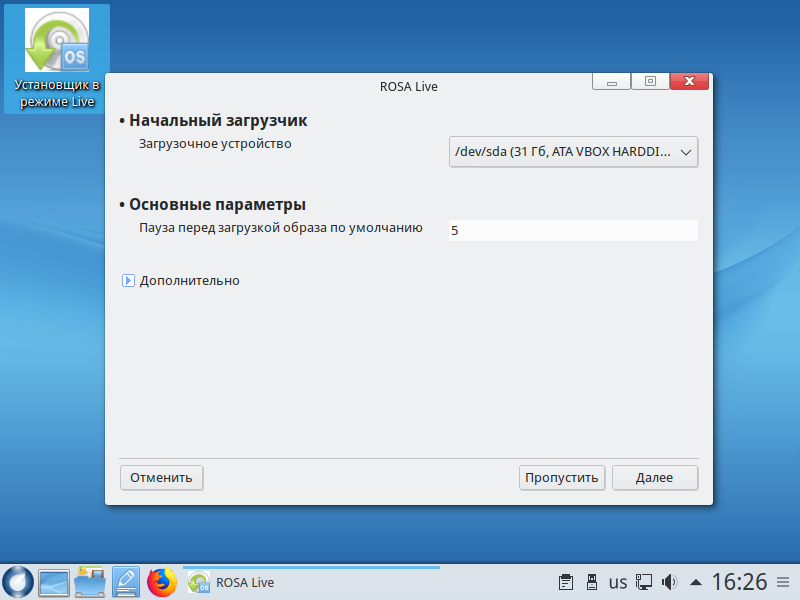Open the text editor taskbar icon
Screen dimensions: 800x600
point(126,582)
